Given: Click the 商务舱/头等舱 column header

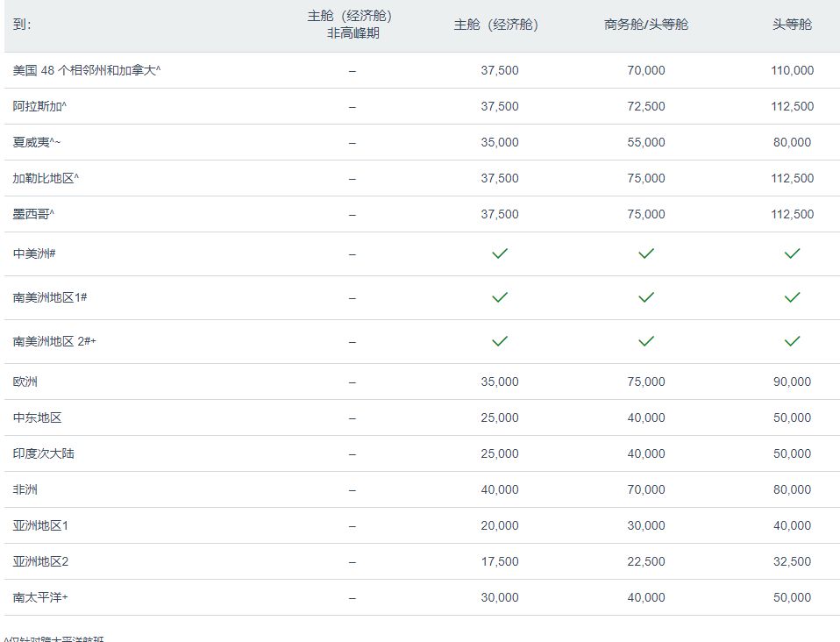Looking at the screenshot, I should click(x=646, y=25).
